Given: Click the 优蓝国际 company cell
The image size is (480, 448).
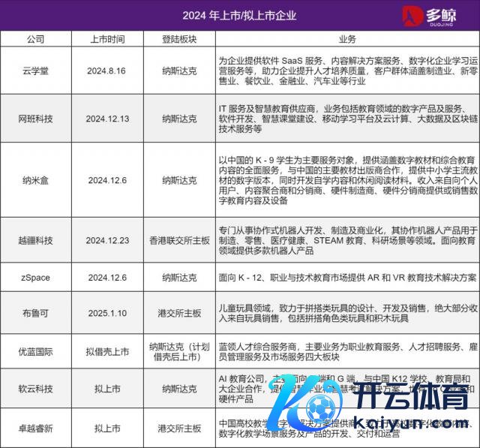Looking at the screenshot, I should click(x=35, y=351).
